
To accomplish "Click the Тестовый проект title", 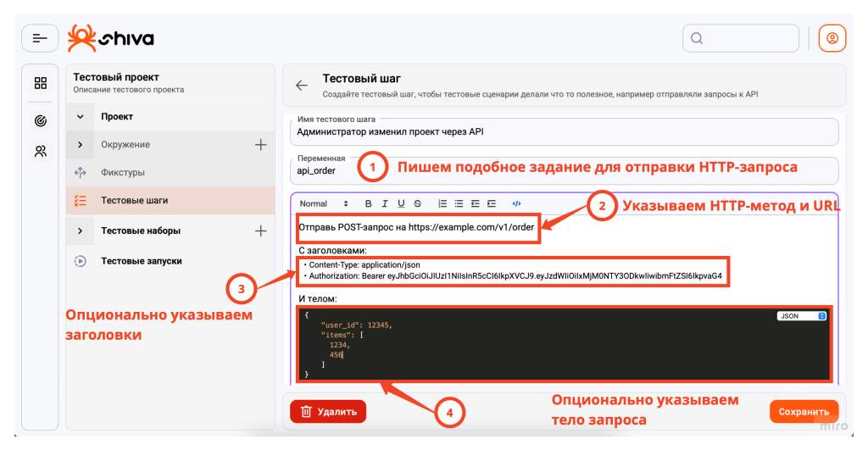I will point(116,77).
